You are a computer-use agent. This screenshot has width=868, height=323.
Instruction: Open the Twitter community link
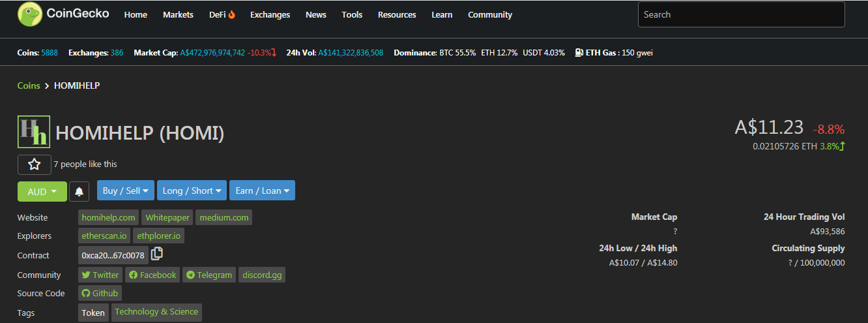click(100, 275)
